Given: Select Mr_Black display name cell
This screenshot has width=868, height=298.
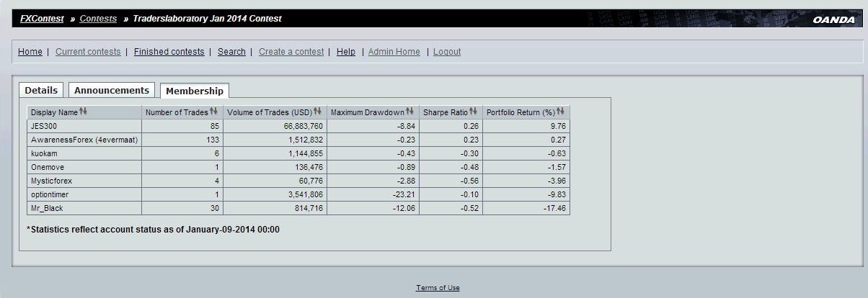Looking at the screenshot, I should coord(84,208).
